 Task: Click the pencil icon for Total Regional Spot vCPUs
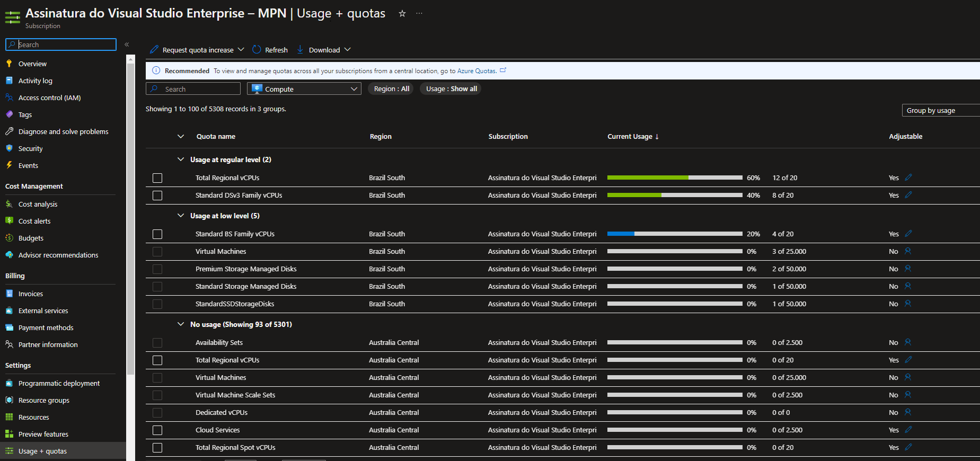tap(908, 447)
